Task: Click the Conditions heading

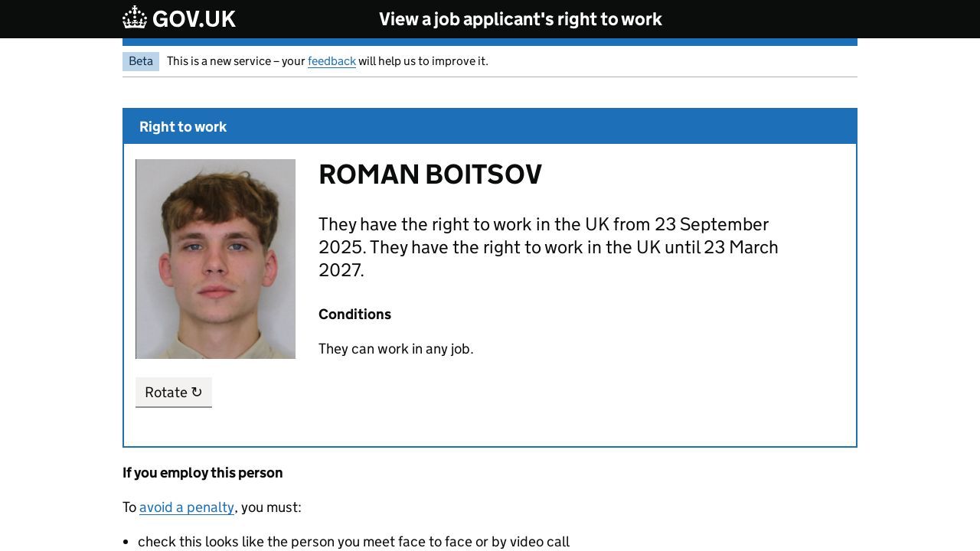Action: click(x=354, y=315)
